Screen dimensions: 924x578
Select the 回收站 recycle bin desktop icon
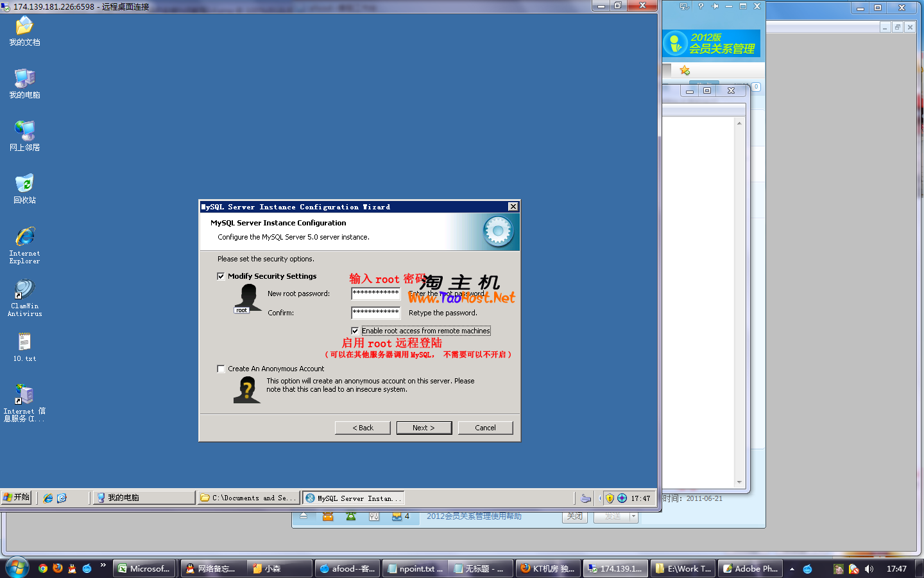pos(24,189)
